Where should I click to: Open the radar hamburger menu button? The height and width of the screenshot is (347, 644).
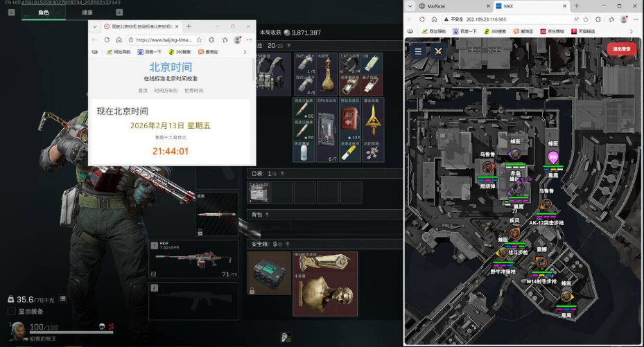coord(418,51)
